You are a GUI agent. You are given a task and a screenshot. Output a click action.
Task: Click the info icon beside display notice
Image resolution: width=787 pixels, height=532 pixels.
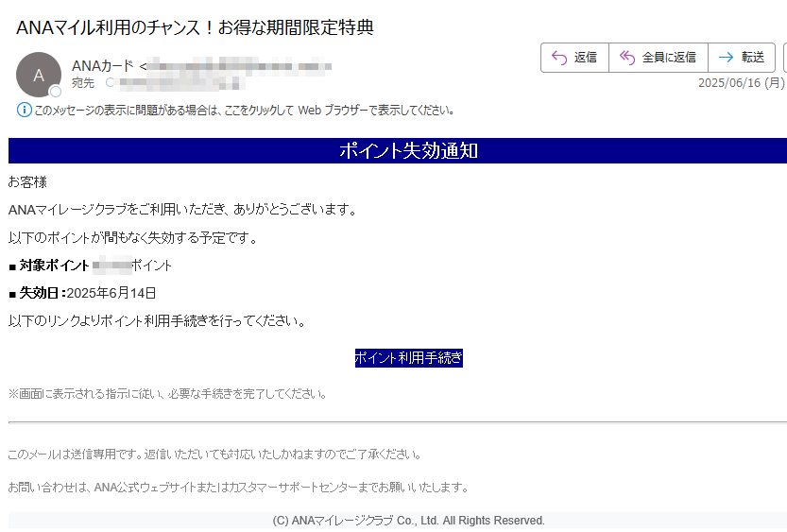click(x=25, y=110)
